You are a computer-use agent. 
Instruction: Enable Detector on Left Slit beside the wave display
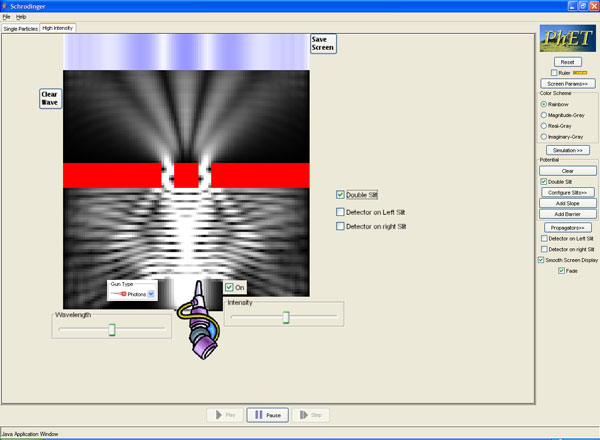click(x=340, y=212)
